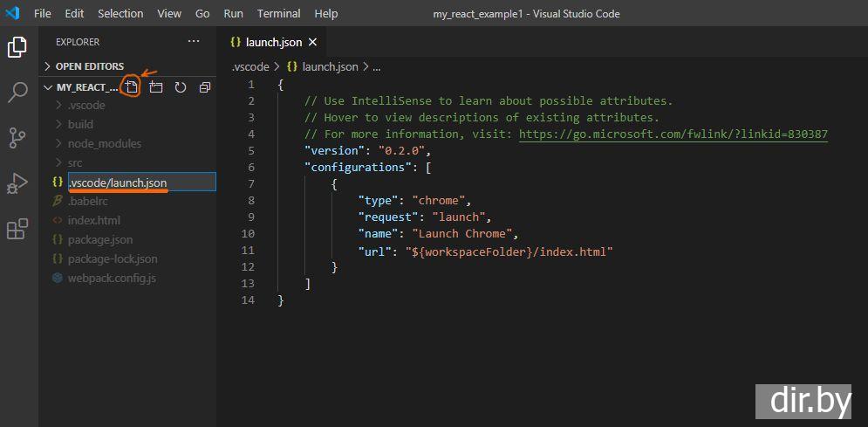Screen dimensions: 868x427
Task: Open the Extensions view icon
Action: (17, 229)
